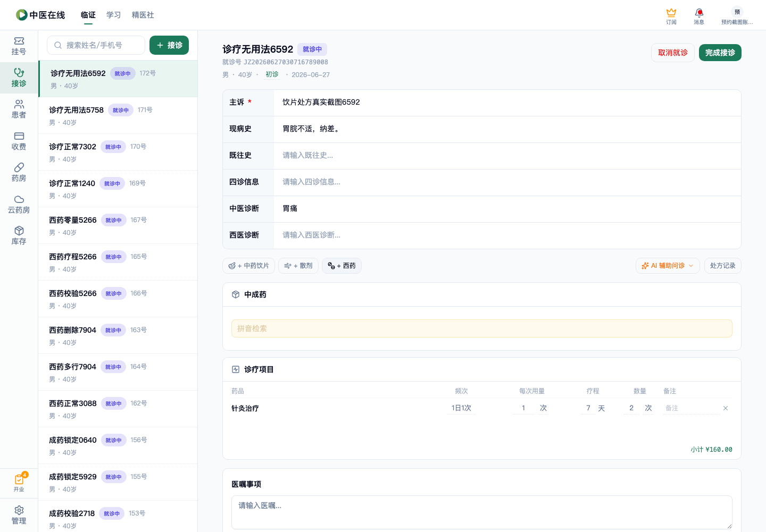Click the 针灸治疗 item name
The image size is (766, 532).
pos(245,408)
